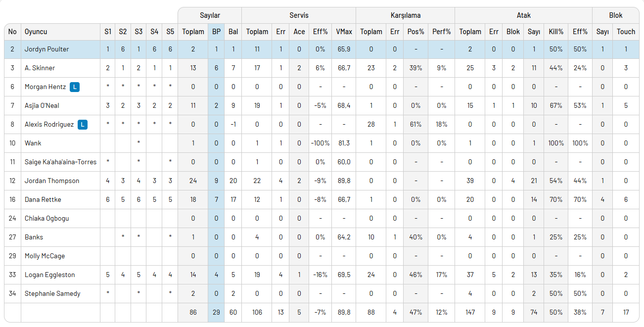This screenshot has height=327, width=644.
Task: Click the Sayılar group header
Action: click(x=210, y=15)
